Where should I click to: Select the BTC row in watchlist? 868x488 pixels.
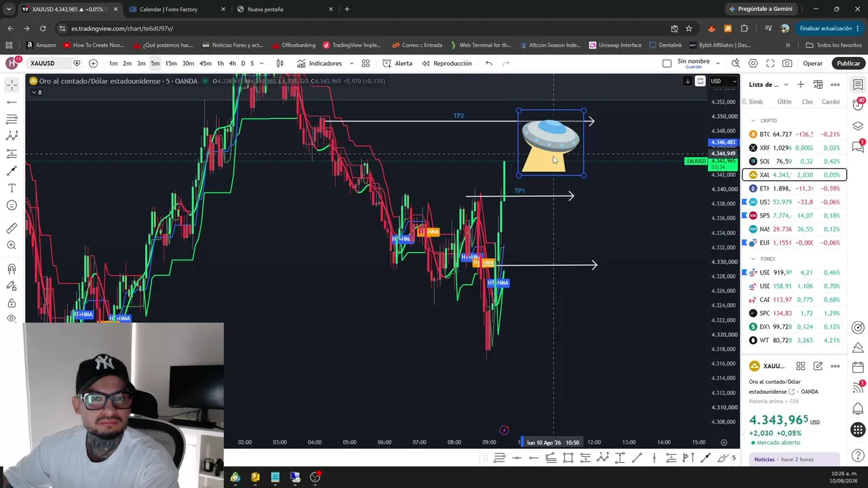click(x=795, y=134)
